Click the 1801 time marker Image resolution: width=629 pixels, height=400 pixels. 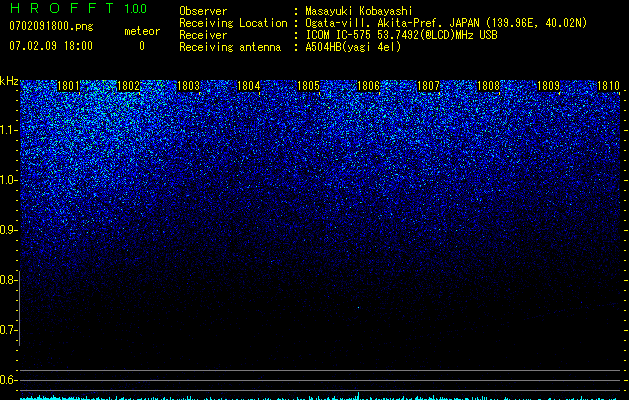(x=69, y=86)
